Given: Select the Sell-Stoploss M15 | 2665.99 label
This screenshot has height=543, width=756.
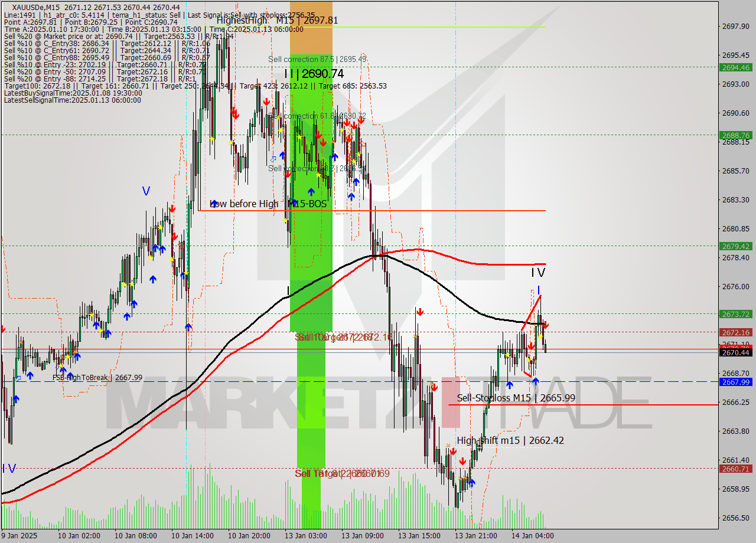Looking at the screenshot, I should (516, 398).
